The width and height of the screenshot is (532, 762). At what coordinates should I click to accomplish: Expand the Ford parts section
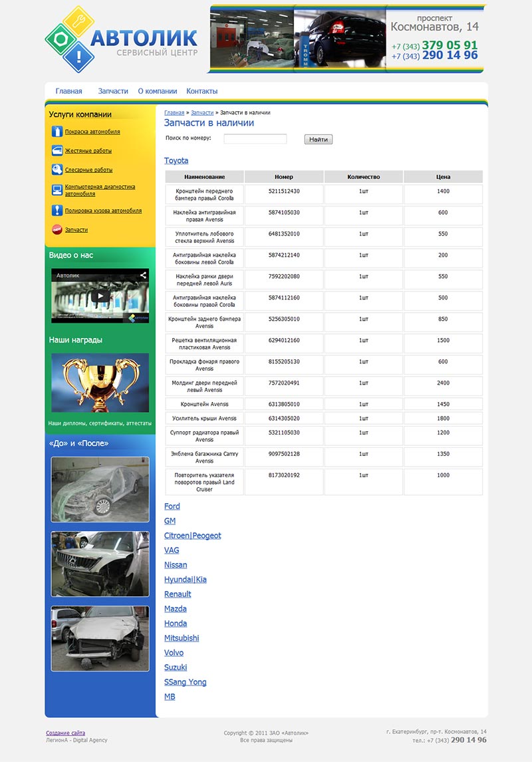pos(172,506)
